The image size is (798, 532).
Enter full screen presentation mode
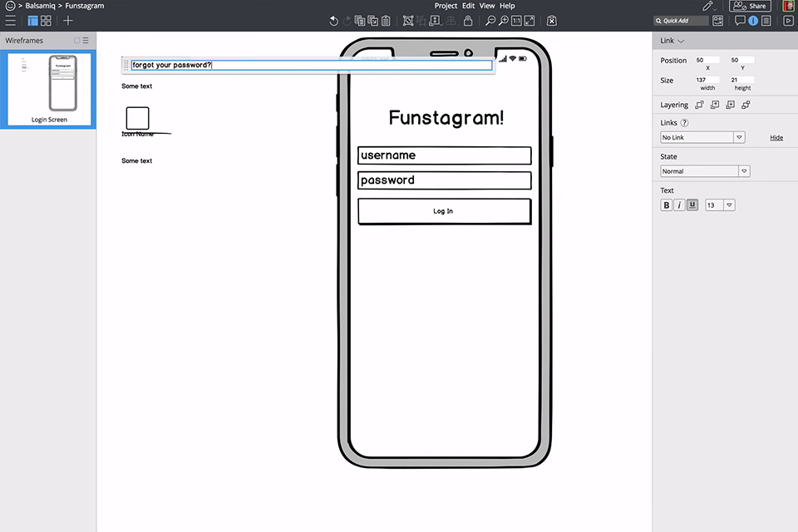[x=788, y=21]
